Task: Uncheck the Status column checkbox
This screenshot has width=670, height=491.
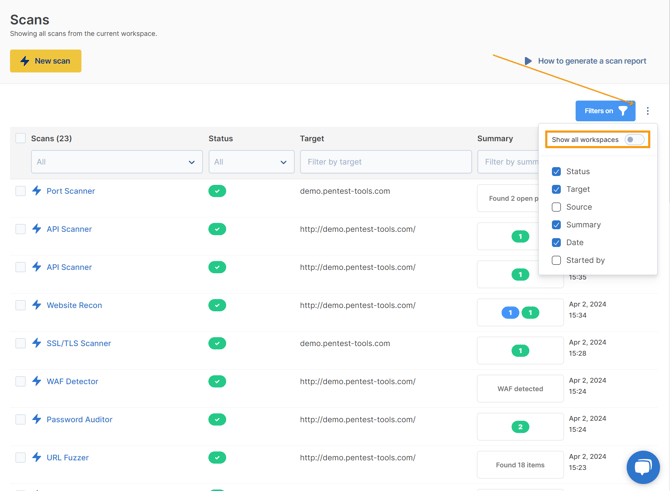Action: coord(556,171)
